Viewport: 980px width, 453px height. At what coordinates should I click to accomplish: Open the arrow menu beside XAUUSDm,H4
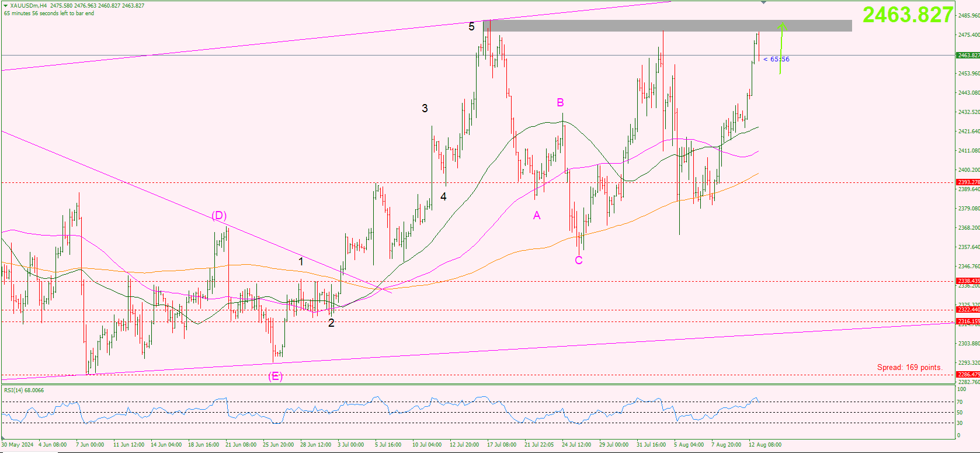pos(5,5)
